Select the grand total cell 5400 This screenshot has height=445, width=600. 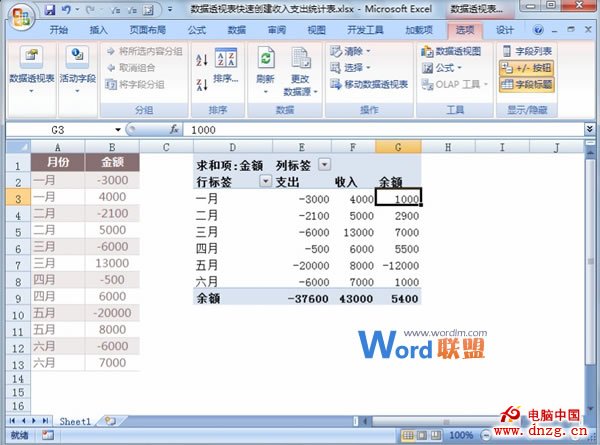398,298
